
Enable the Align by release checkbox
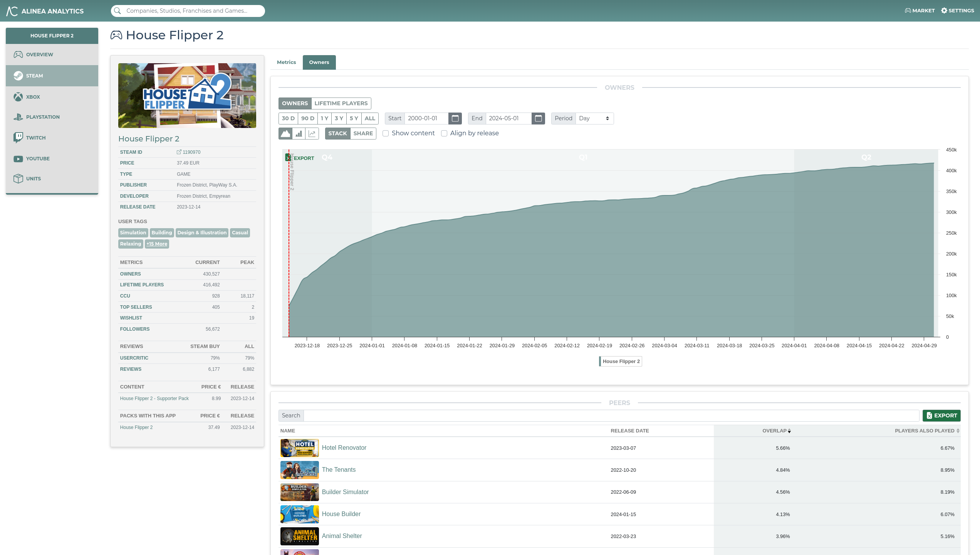(x=444, y=133)
